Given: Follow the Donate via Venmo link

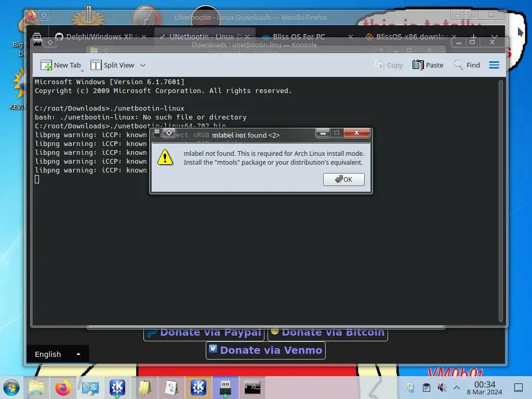Looking at the screenshot, I should click(x=265, y=350).
